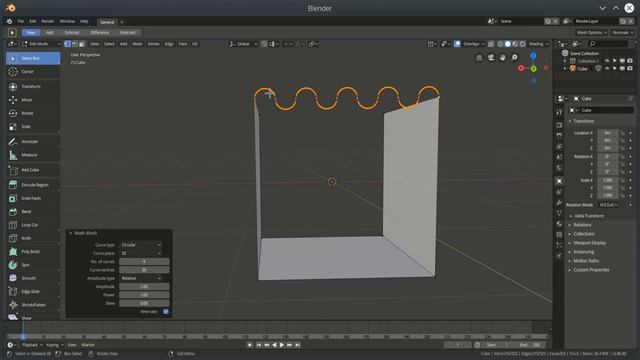Activate the Loop Cut tool
This screenshot has height=360, width=640.
tap(33, 225)
